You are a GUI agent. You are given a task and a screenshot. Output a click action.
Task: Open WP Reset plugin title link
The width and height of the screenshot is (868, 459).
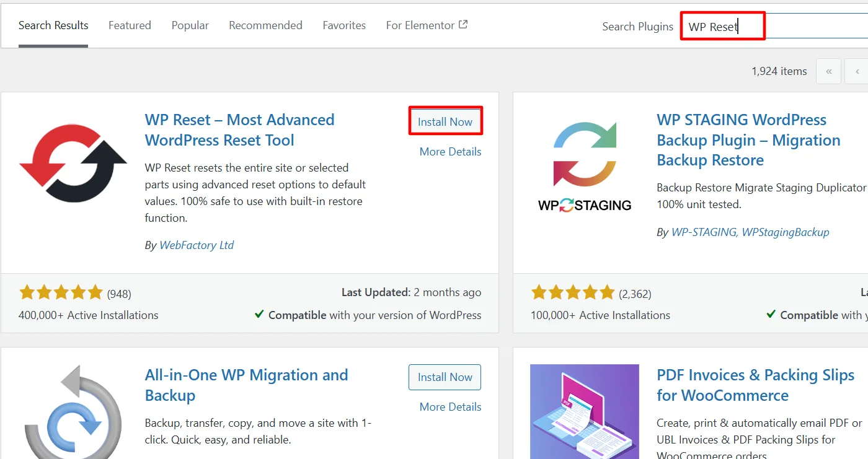pos(239,129)
